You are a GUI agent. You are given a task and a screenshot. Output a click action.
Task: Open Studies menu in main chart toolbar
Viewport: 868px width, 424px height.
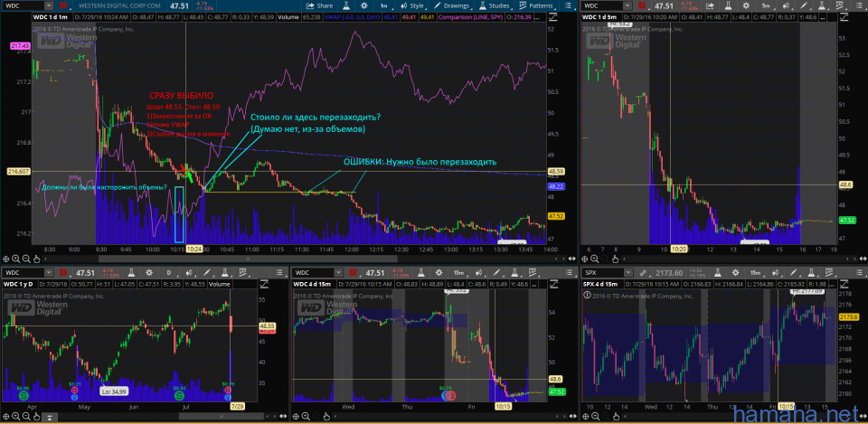click(x=495, y=6)
